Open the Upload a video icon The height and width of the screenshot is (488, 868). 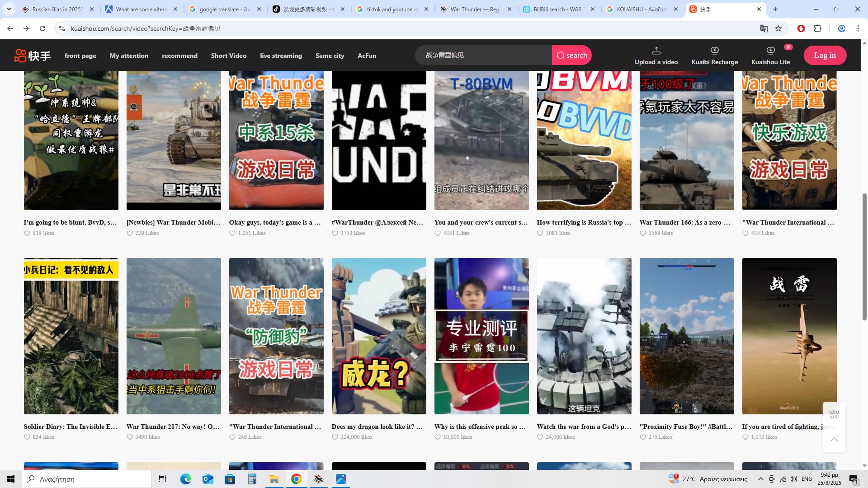pyautogui.click(x=656, y=50)
